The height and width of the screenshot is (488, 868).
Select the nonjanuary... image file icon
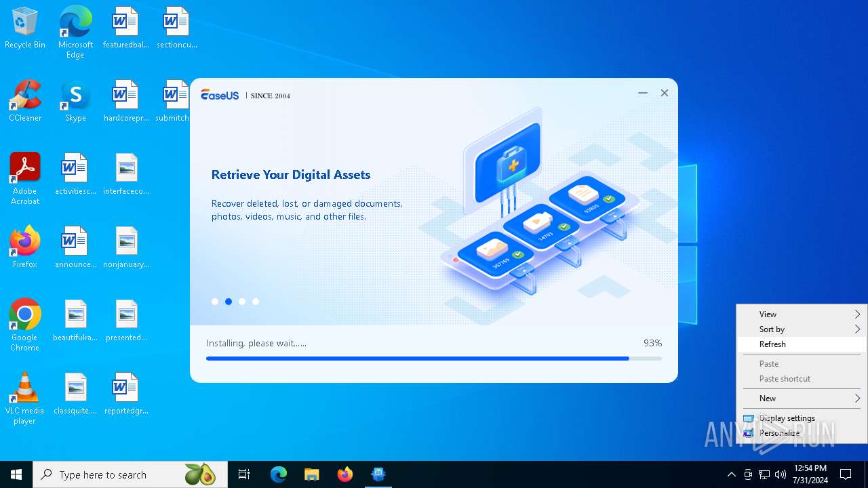126,247
